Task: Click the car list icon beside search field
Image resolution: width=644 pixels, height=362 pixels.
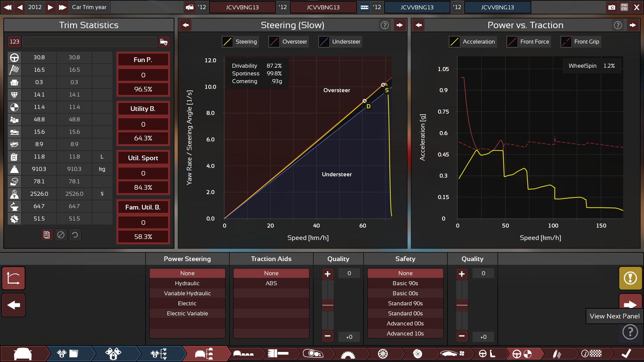Action: point(164,42)
